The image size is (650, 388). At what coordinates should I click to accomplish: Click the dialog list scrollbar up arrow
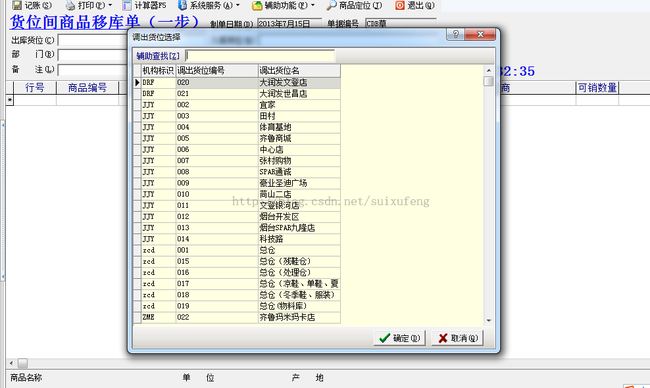(489, 70)
